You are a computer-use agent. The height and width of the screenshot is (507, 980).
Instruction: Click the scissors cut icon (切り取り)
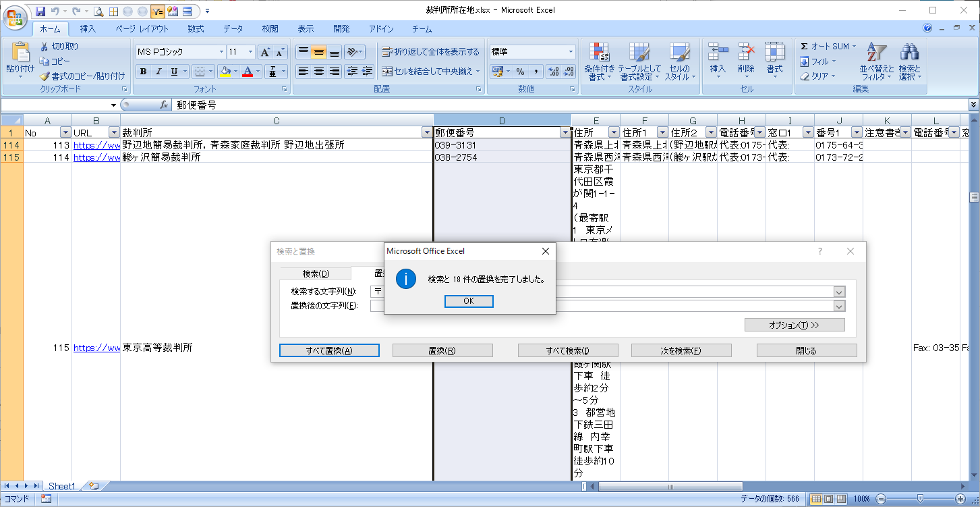[x=45, y=46]
